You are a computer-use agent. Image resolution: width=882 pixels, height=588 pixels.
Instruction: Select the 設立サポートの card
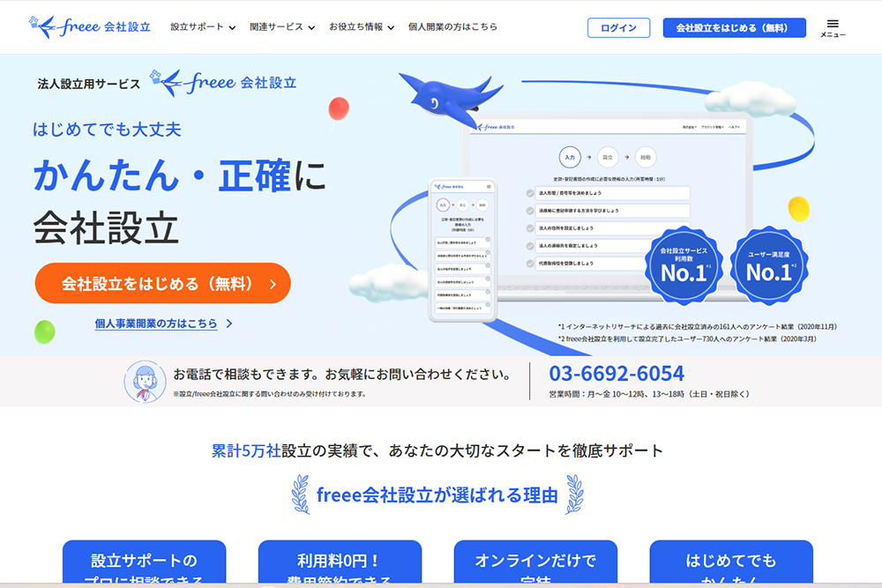(x=144, y=562)
